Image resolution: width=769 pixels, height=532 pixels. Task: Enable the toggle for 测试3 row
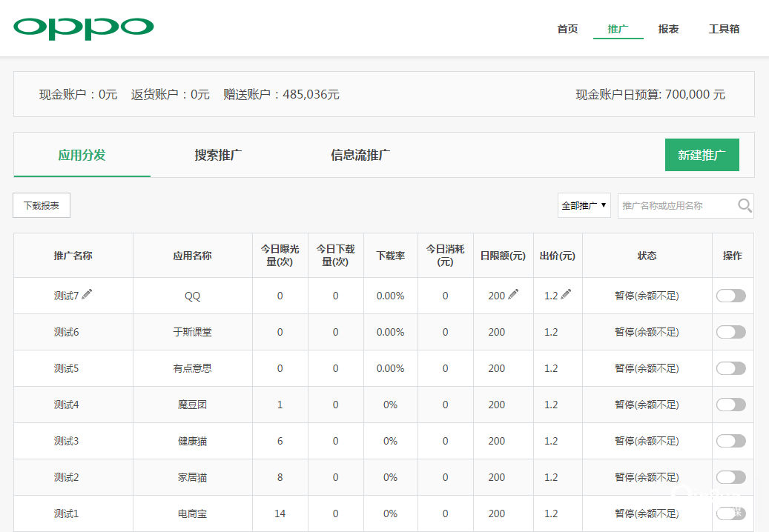(730, 440)
